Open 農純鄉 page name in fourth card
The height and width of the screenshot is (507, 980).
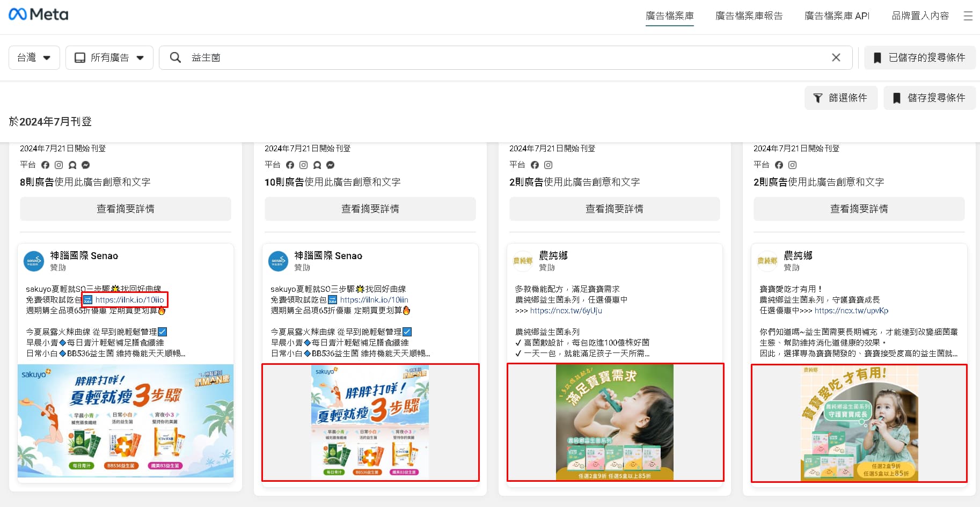coord(798,256)
